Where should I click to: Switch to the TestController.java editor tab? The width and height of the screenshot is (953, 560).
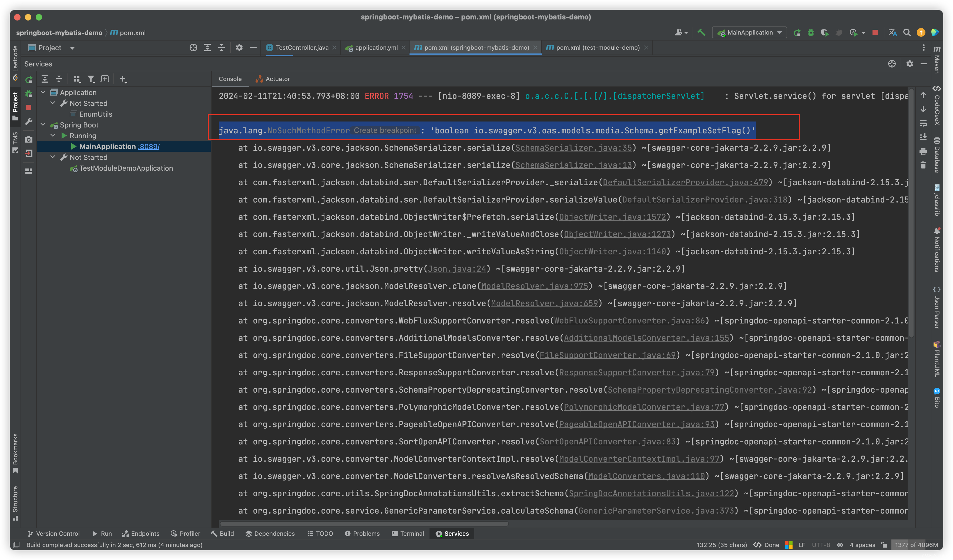click(301, 48)
